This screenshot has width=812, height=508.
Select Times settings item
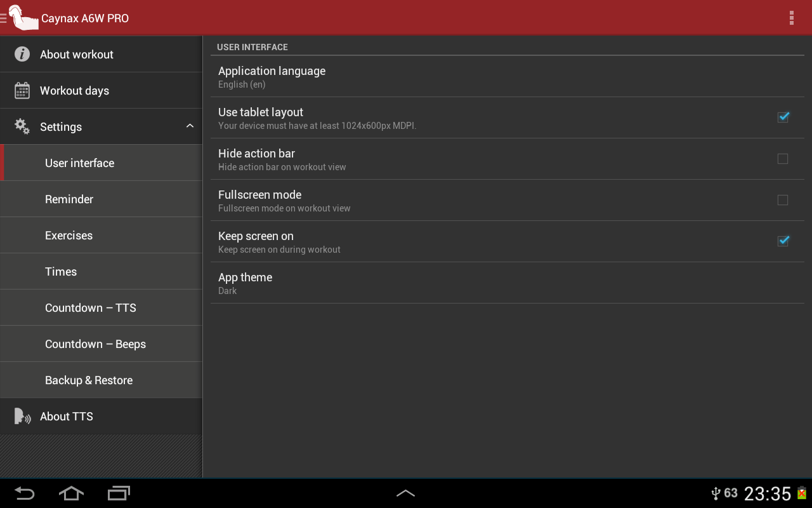coord(101,271)
